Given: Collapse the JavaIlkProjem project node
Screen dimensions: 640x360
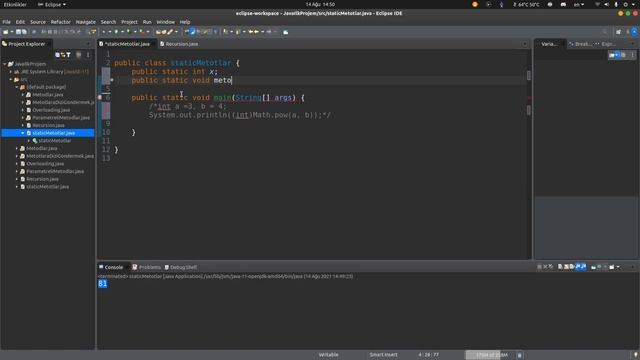Looking at the screenshot, I should 5,64.
